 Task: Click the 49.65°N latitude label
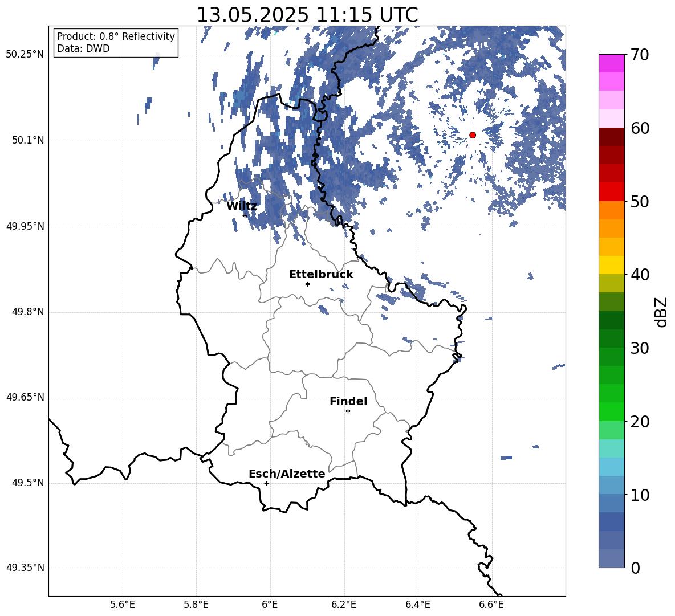(x=25, y=398)
